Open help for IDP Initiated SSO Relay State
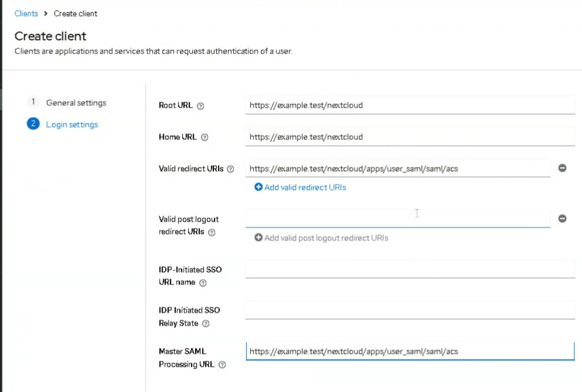582x392 pixels. point(206,324)
